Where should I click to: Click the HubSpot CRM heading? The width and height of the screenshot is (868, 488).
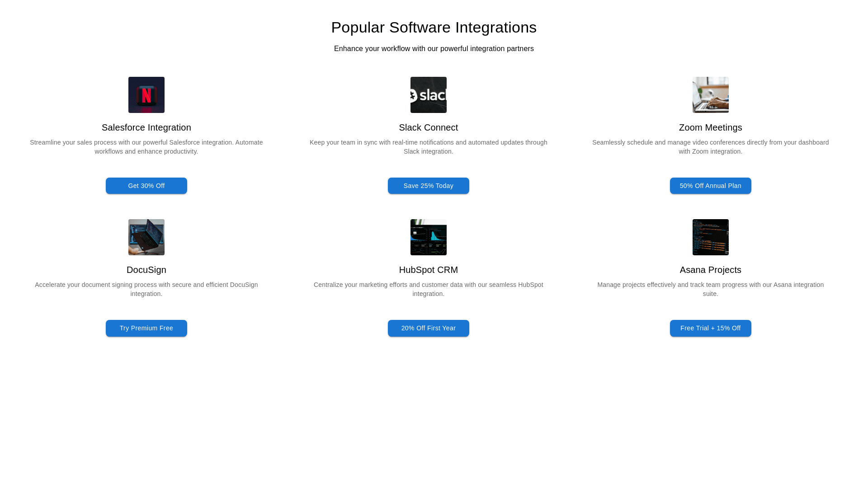click(x=428, y=270)
